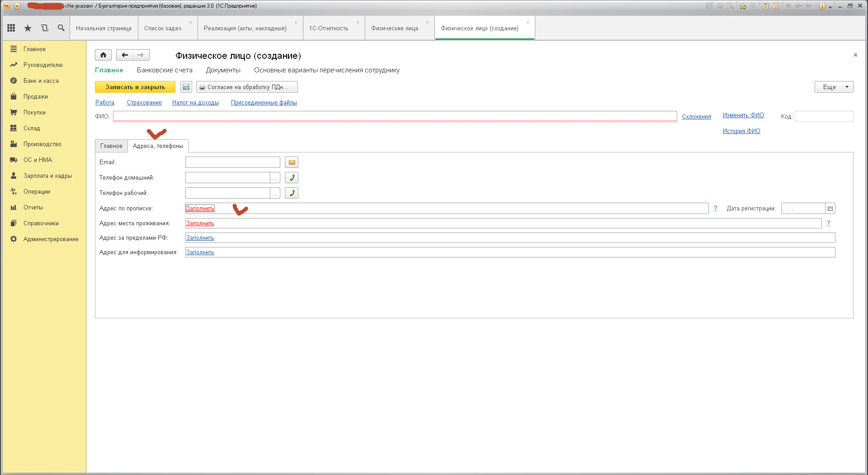This screenshot has height=475, width=868.
Task: Open the Банковские счета section
Action: [165, 70]
